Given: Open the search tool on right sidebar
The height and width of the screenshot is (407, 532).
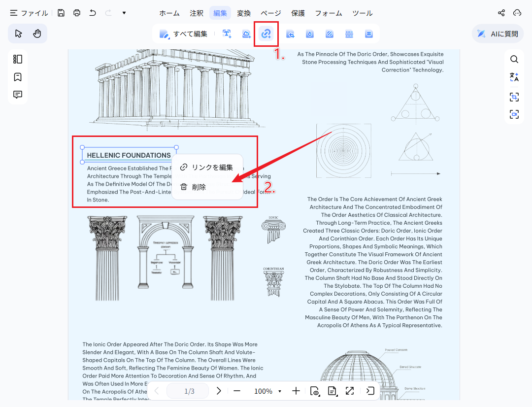Looking at the screenshot, I should [x=514, y=60].
